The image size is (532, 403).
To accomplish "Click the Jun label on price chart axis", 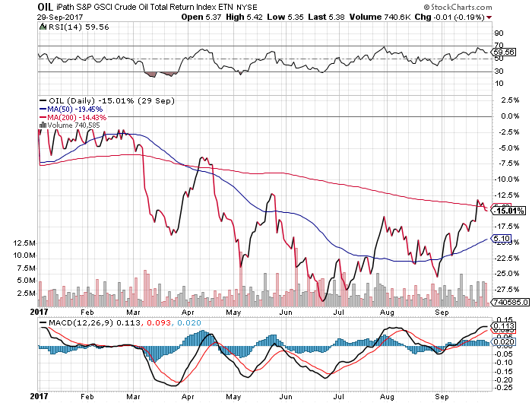I will [286, 312].
